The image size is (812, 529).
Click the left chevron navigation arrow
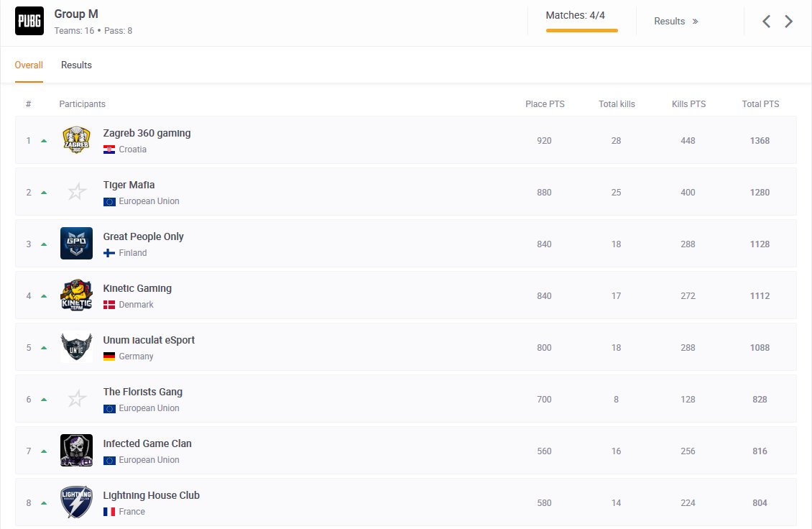pyautogui.click(x=766, y=21)
